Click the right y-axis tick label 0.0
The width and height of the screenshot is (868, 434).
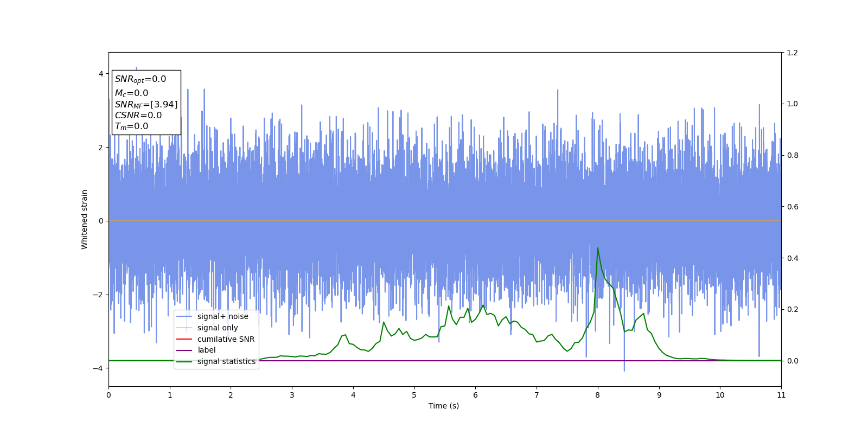click(x=792, y=361)
